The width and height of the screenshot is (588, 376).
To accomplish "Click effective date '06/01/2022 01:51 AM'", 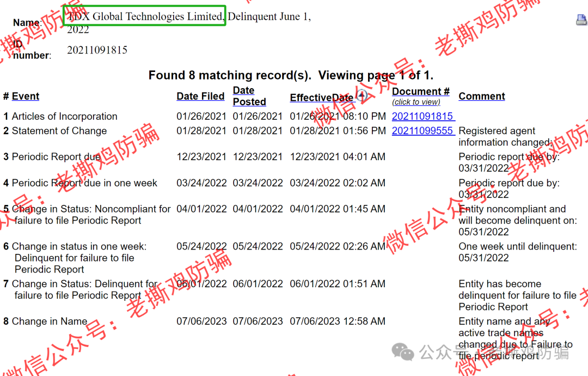I will tap(338, 284).
